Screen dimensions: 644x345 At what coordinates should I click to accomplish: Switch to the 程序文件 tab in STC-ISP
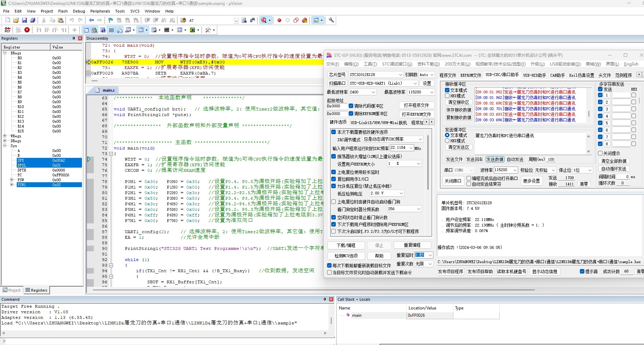448,75
